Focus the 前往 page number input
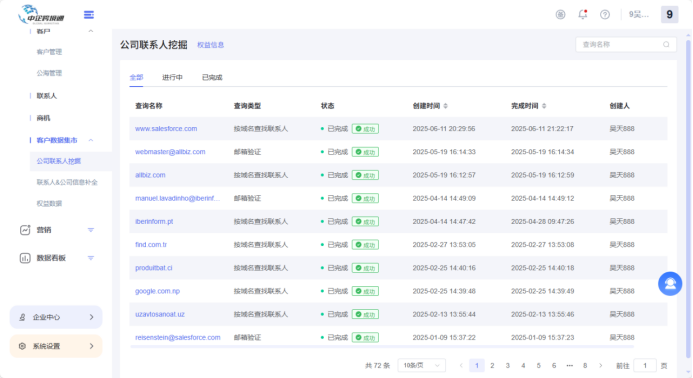Screen dimensions: 693x378 click(645, 365)
